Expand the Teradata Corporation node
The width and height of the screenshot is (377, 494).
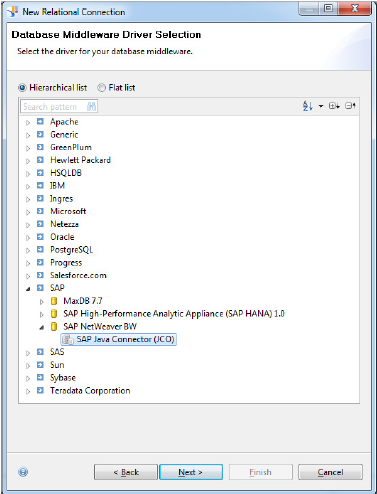pyautogui.click(x=28, y=391)
